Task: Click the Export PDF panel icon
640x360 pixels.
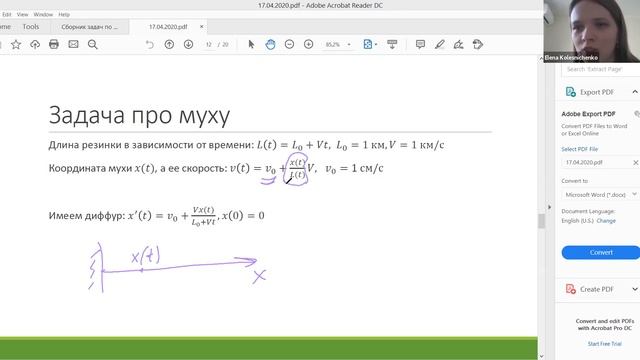Action: [x=571, y=92]
